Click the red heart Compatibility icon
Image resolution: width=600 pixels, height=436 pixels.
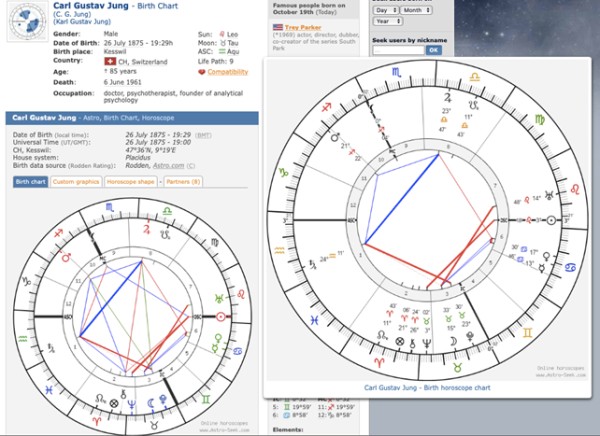(202, 72)
